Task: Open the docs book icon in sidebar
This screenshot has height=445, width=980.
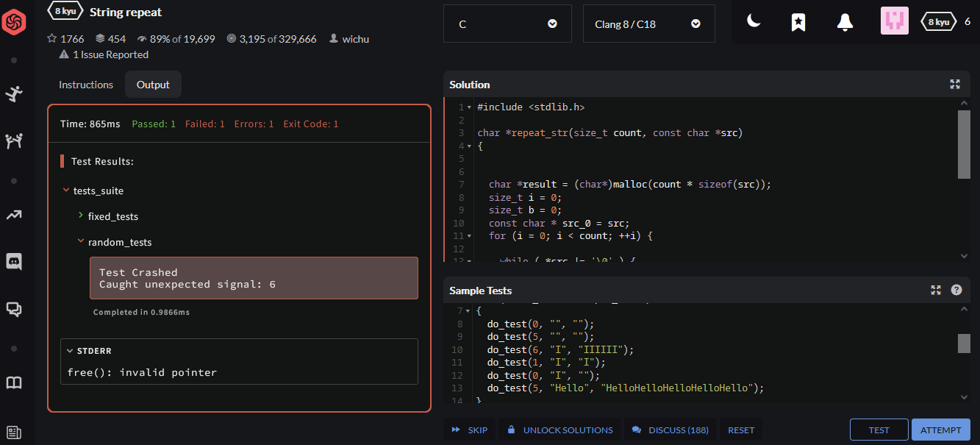Action: [14, 382]
